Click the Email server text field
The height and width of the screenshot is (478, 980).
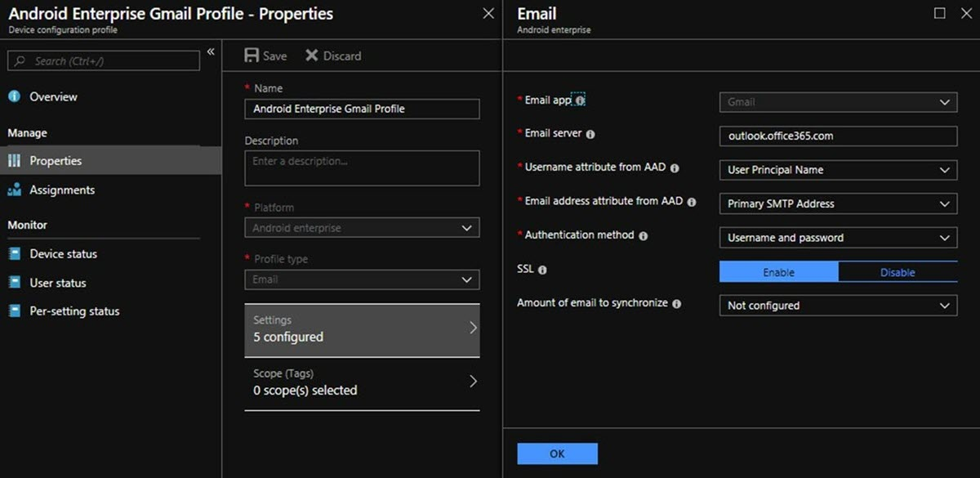tap(838, 136)
